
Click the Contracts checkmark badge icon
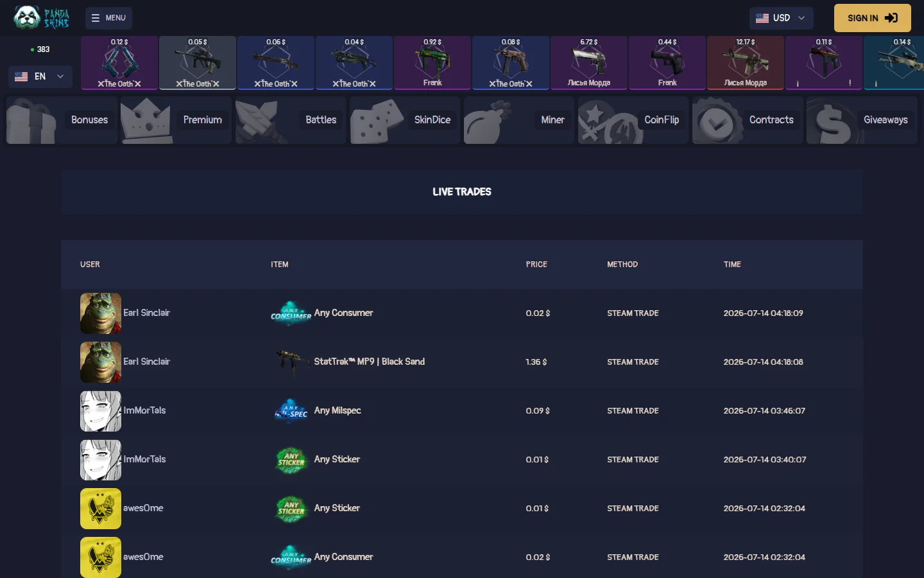[x=717, y=121]
